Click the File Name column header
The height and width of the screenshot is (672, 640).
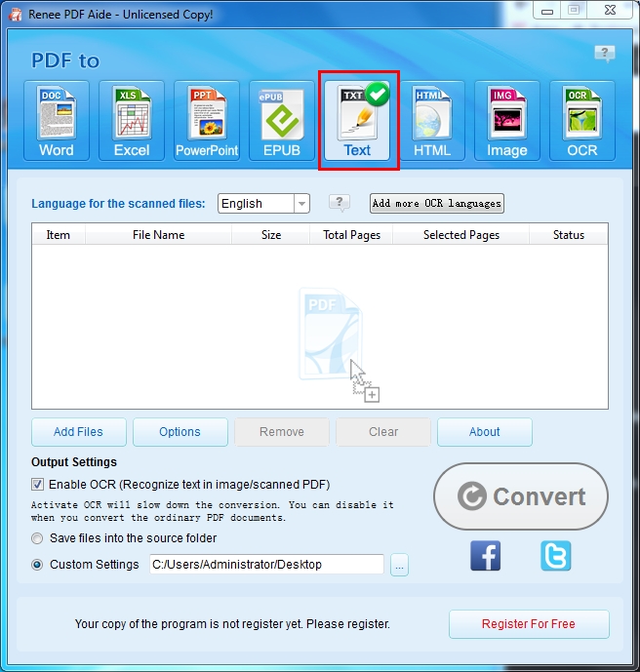click(x=158, y=235)
